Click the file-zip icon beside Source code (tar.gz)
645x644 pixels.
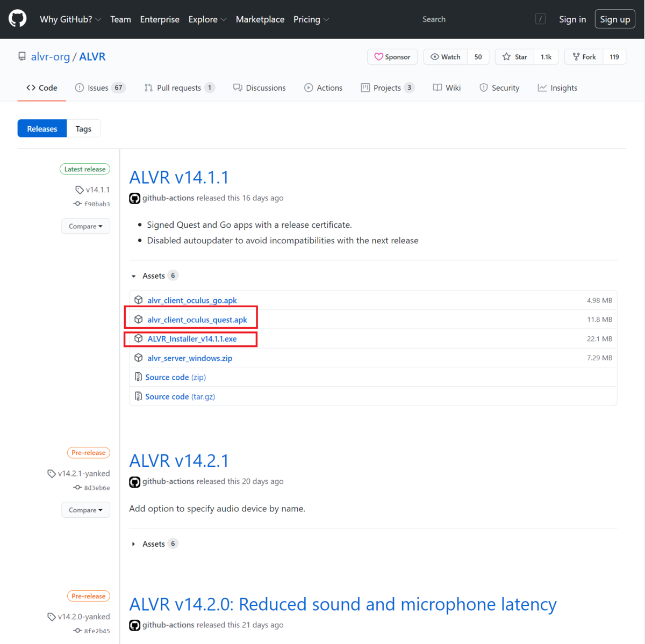tap(138, 396)
